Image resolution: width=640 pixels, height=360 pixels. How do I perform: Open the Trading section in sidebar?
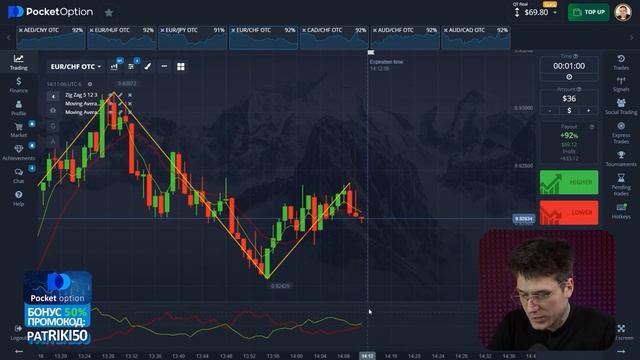point(18,62)
